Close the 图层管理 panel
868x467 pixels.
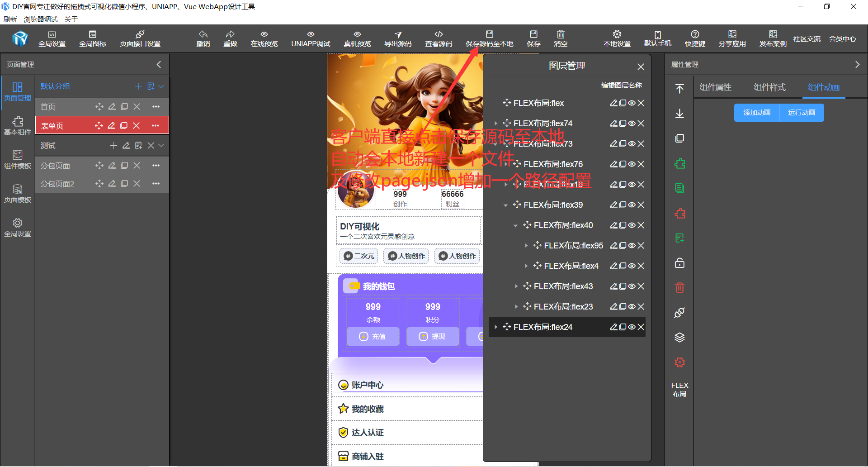[641, 67]
